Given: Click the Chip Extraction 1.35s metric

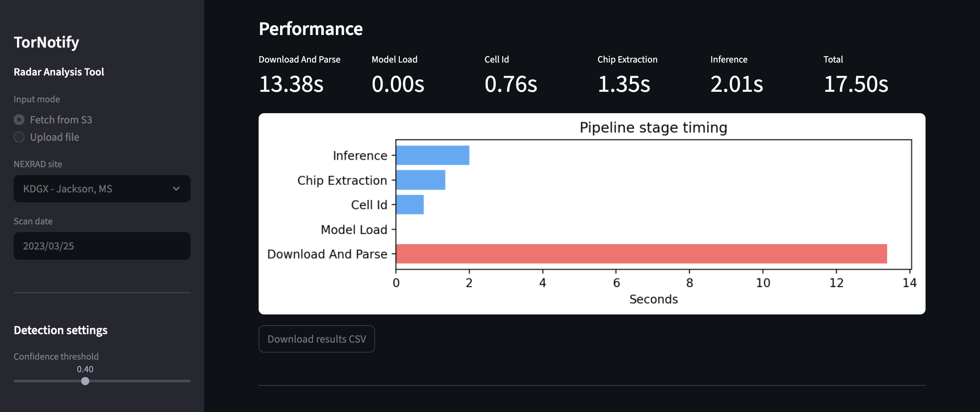Looking at the screenshot, I should point(623,84).
